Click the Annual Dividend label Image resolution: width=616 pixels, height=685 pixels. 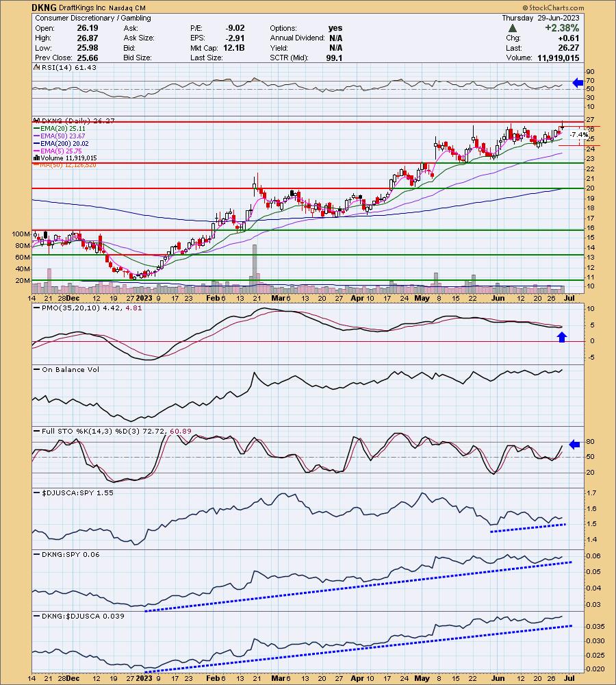(x=297, y=38)
